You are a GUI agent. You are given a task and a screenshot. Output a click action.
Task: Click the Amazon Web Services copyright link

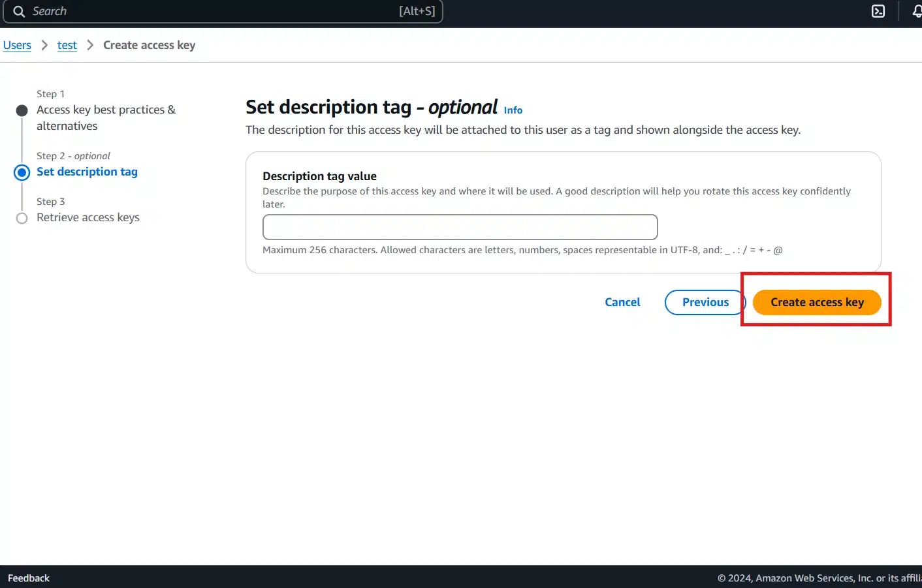coord(819,578)
